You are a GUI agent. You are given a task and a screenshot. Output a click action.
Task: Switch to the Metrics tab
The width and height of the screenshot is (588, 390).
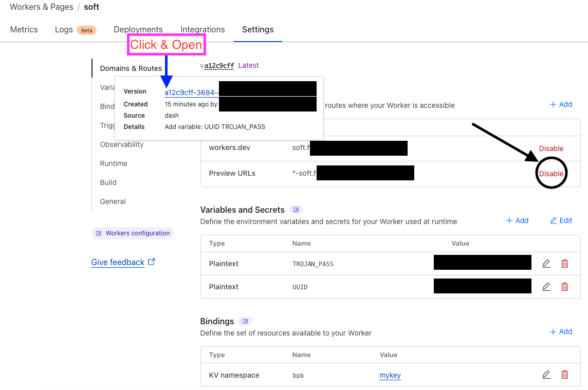pyautogui.click(x=24, y=29)
